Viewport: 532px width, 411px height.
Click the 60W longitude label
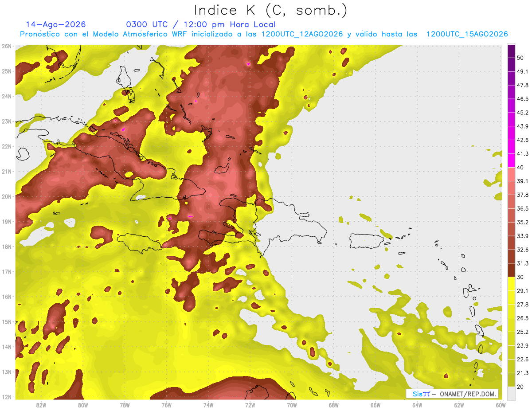pos(501,405)
